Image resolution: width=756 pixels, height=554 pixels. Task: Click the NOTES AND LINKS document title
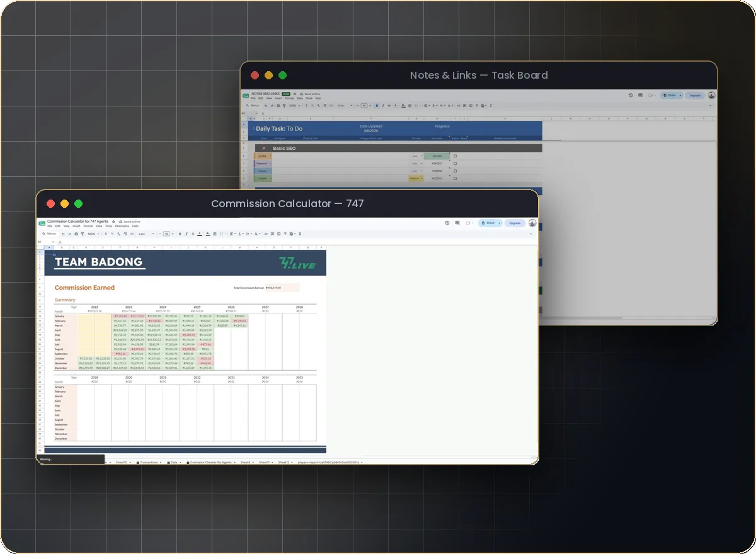(x=266, y=94)
